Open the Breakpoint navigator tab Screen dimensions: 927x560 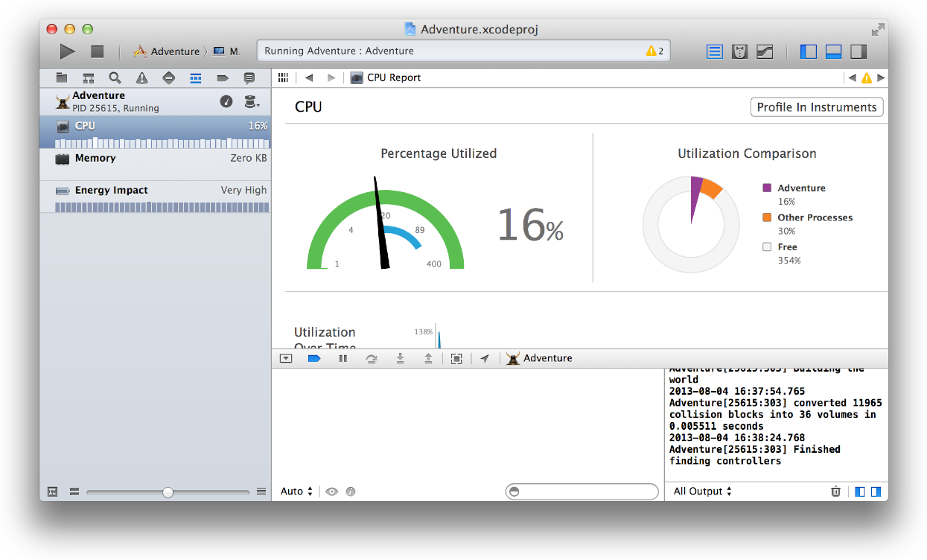(222, 77)
